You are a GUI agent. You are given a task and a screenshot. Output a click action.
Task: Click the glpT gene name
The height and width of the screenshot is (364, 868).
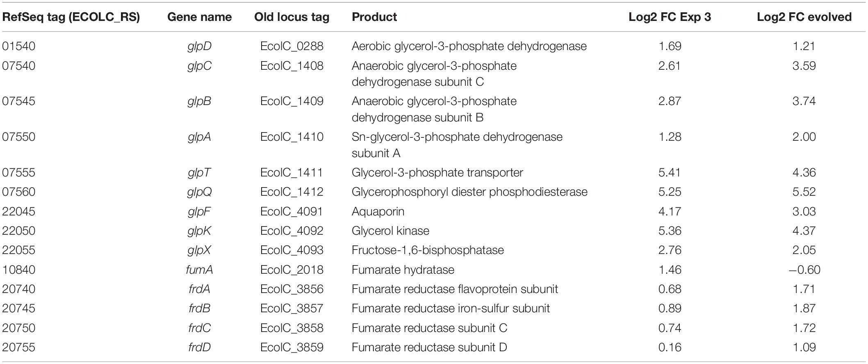(199, 173)
